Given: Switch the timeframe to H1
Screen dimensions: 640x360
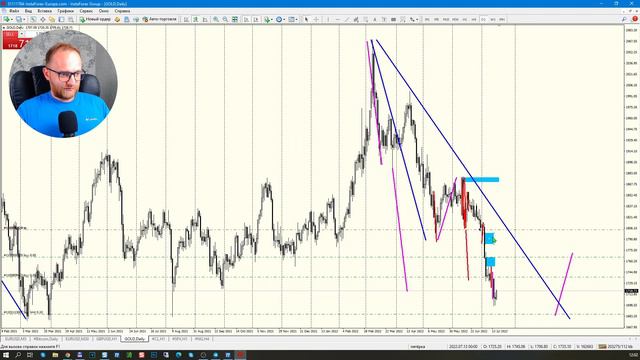Looking at the screenshot, I should pos(464,19).
